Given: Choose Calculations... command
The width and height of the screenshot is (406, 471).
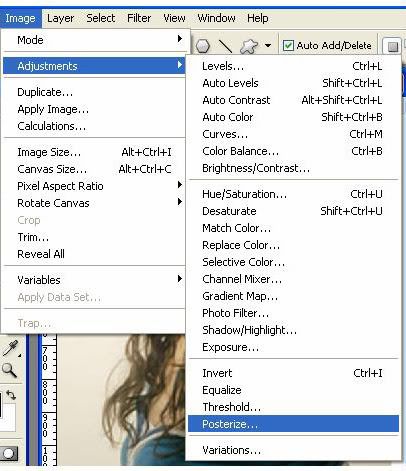Looking at the screenshot, I should tap(94, 126).
